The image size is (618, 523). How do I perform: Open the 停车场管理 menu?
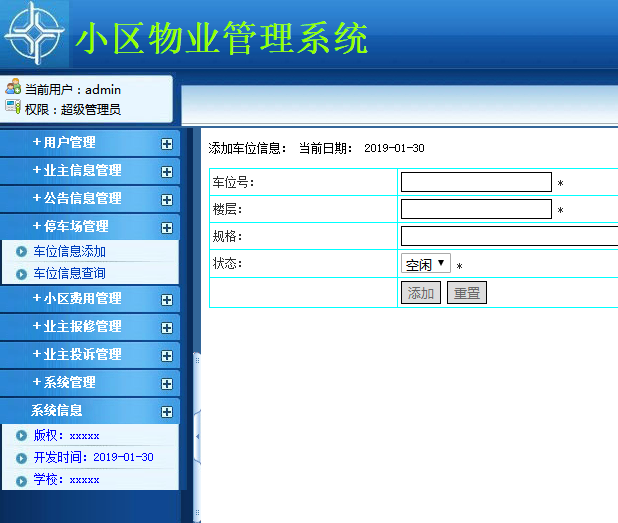[x=70, y=226]
